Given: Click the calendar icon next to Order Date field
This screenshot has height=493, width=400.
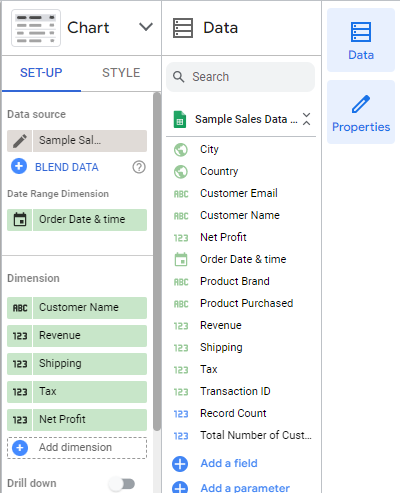Looking at the screenshot, I should (181, 260).
